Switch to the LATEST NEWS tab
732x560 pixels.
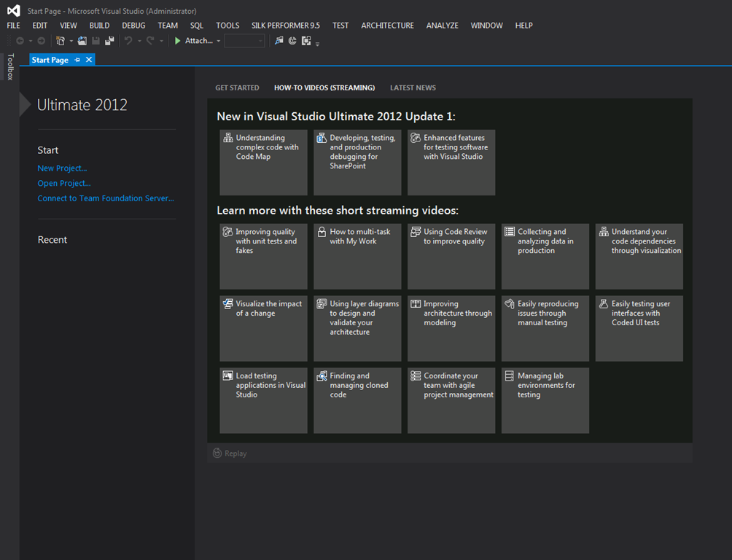(x=413, y=87)
